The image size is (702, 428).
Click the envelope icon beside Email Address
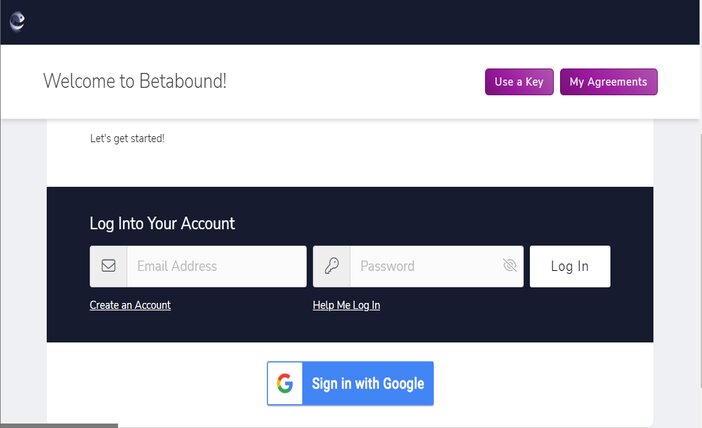(108, 266)
